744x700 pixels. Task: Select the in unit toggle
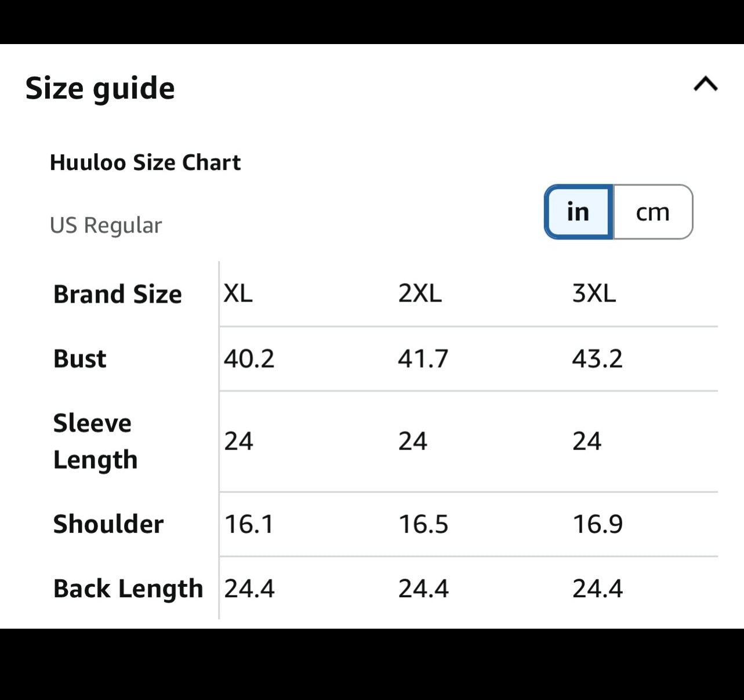click(x=578, y=212)
